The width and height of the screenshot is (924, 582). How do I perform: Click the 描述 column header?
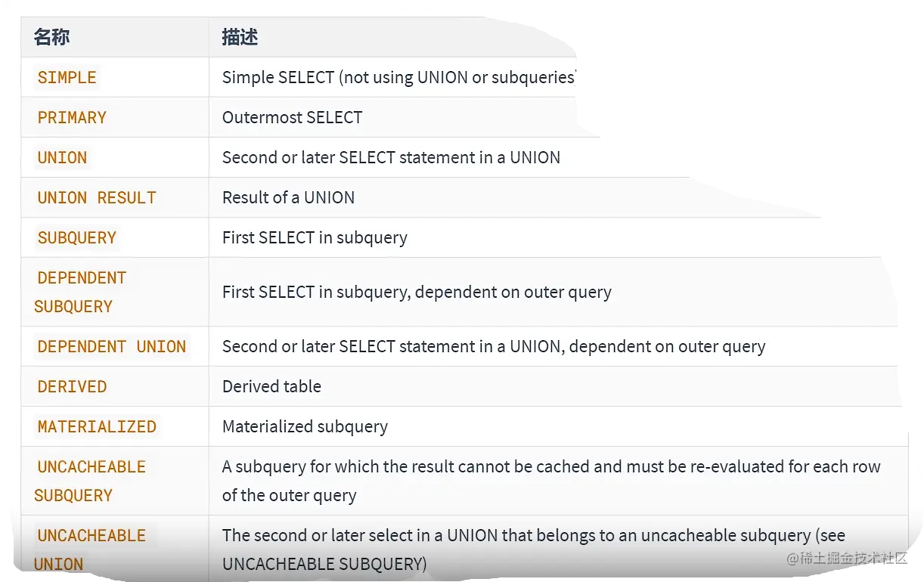[240, 37]
